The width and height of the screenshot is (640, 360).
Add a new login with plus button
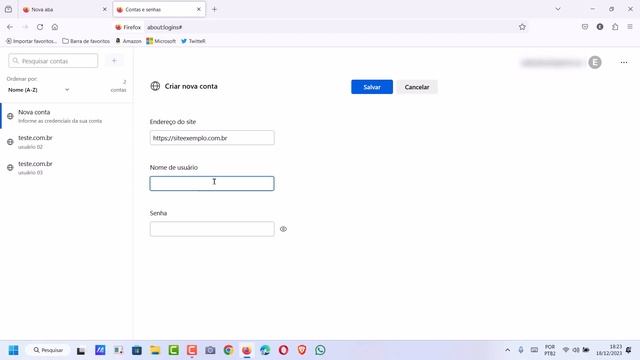[114, 61]
